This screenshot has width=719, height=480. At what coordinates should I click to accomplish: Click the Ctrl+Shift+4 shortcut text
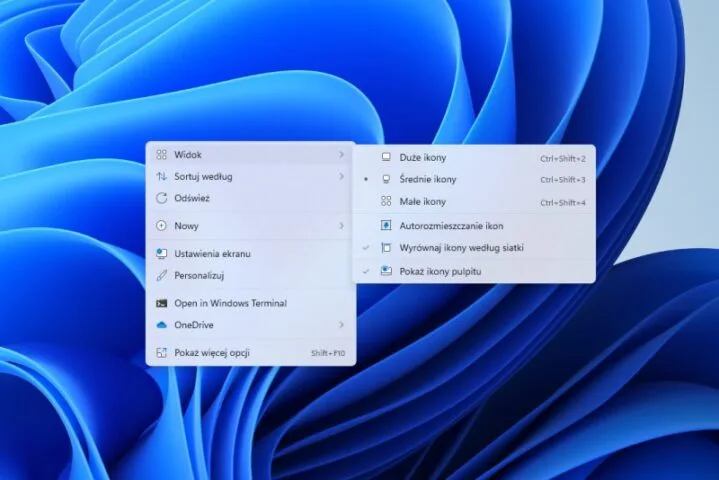click(x=563, y=202)
